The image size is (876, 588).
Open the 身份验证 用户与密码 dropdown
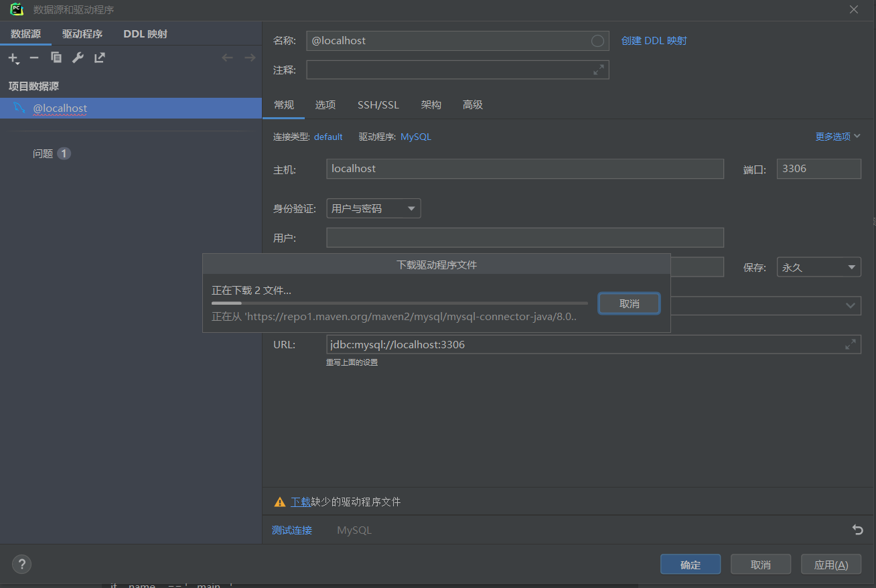pyautogui.click(x=374, y=208)
